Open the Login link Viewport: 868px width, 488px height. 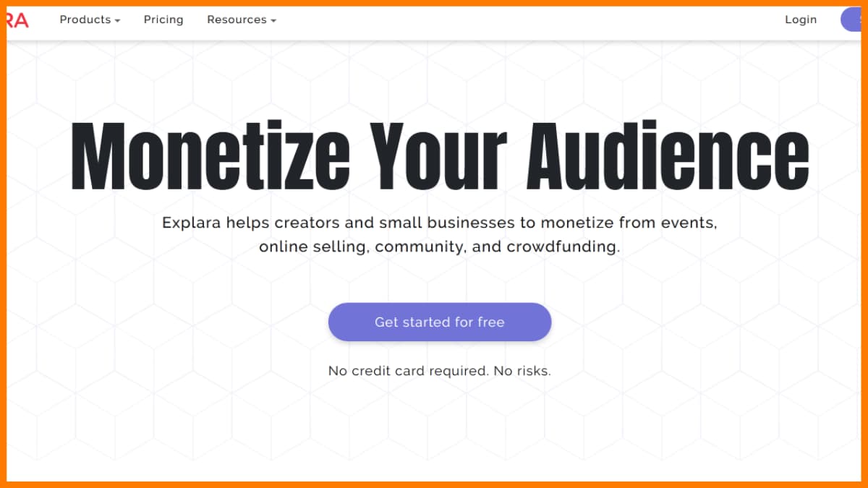tap(801, 20)
